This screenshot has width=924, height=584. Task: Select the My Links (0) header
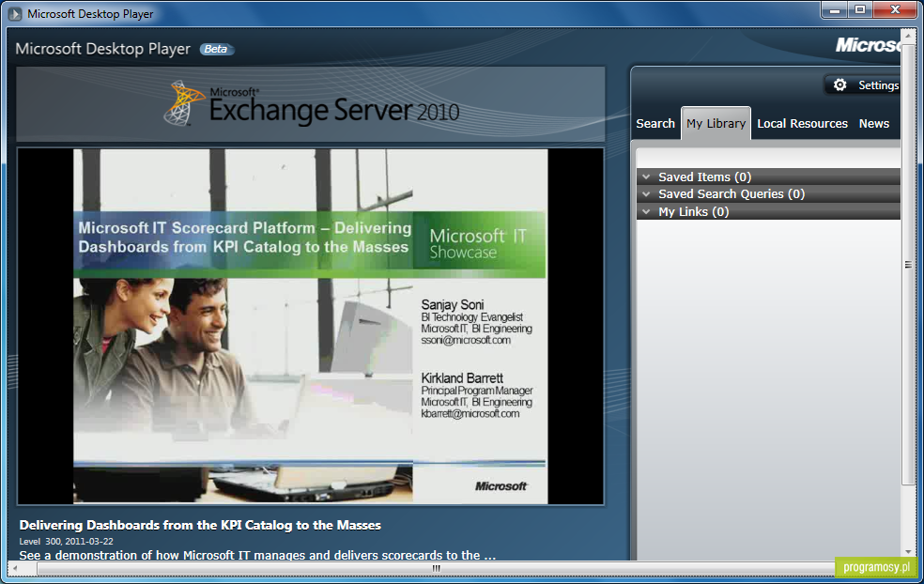[768, 211]
